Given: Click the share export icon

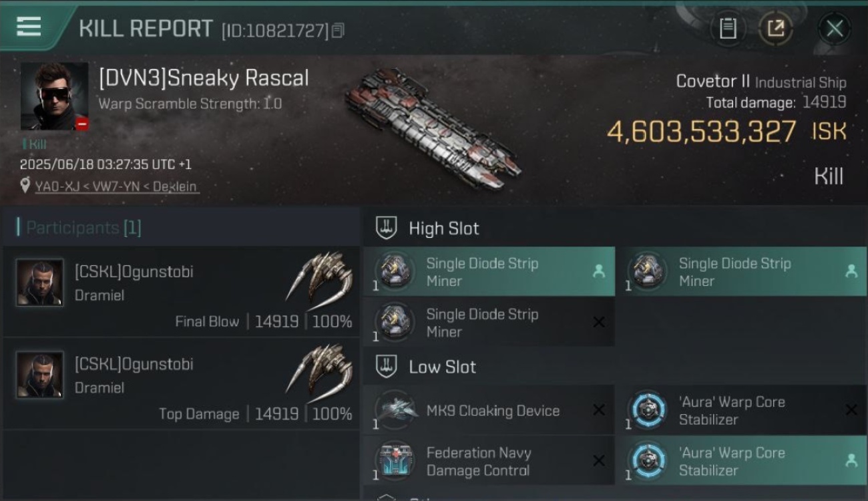Looking at the screenshot, I should click(x=775, y=29).
